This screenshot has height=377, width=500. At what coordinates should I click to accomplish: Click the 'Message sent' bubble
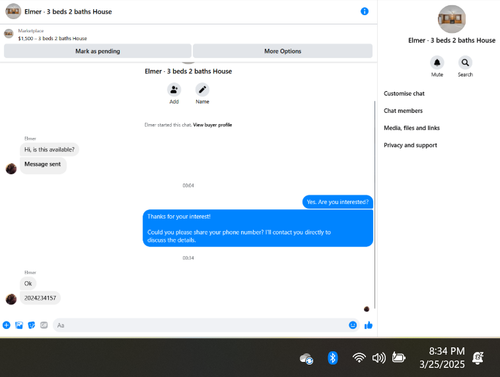click(x=43, y=165)
